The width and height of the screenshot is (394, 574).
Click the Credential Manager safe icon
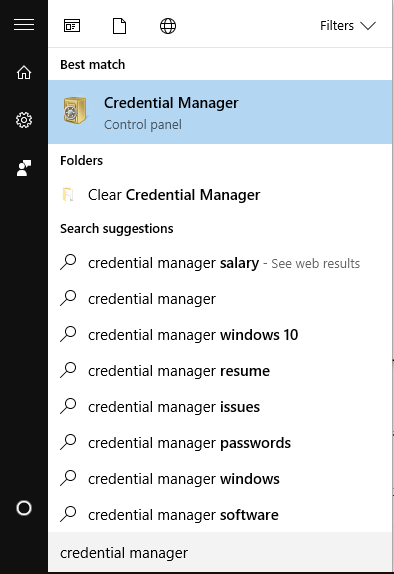tap(75, 111)
